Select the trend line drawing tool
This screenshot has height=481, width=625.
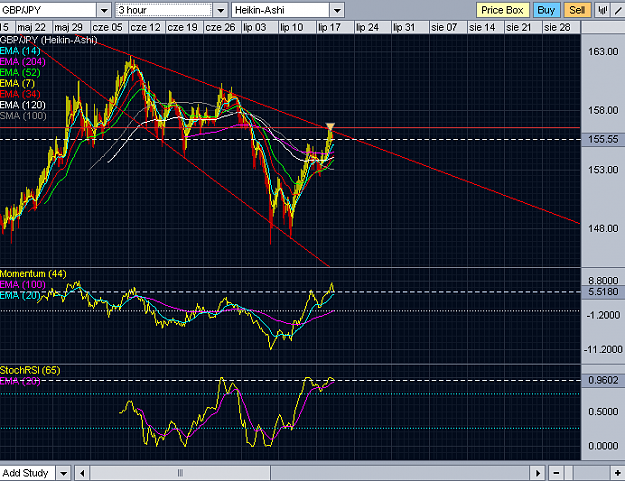click(x=618, y=10)
